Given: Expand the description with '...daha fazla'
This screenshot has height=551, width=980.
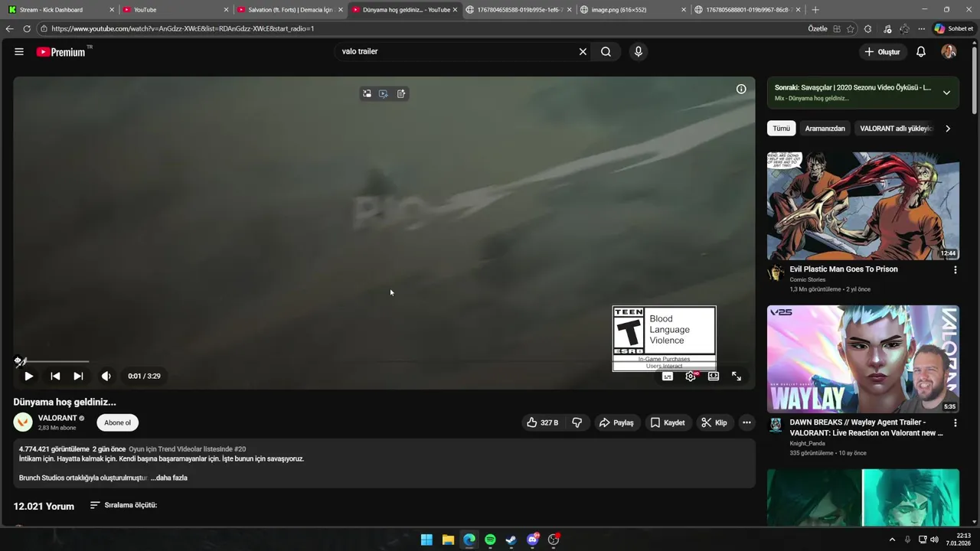Looking at the screenshot, I should pyautogui.click(x=168, y=478).
